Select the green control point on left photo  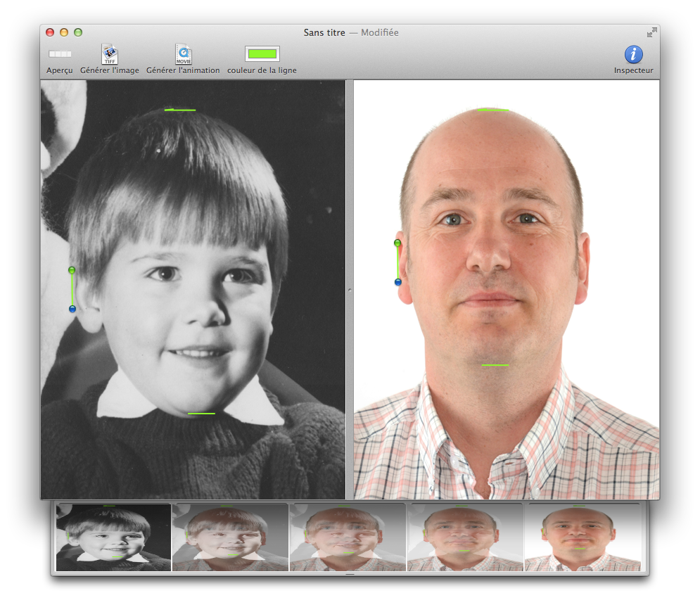(x=72, y=270)
